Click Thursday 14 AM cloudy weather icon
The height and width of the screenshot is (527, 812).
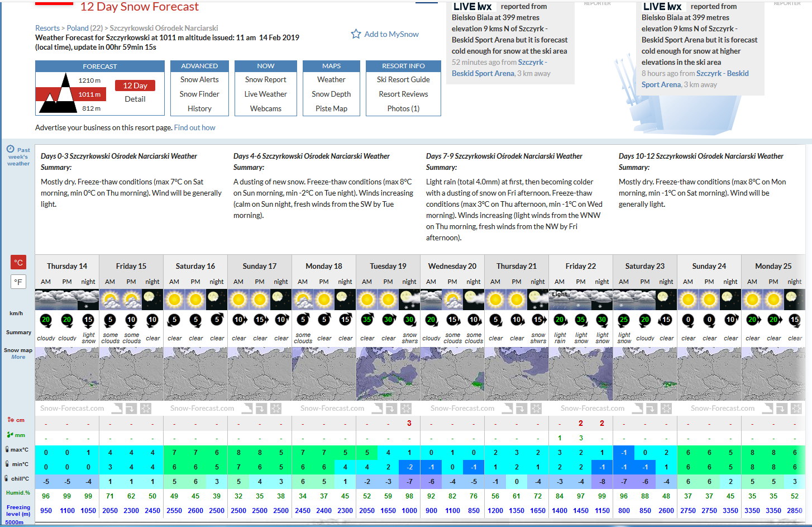[x=46, y=300]
